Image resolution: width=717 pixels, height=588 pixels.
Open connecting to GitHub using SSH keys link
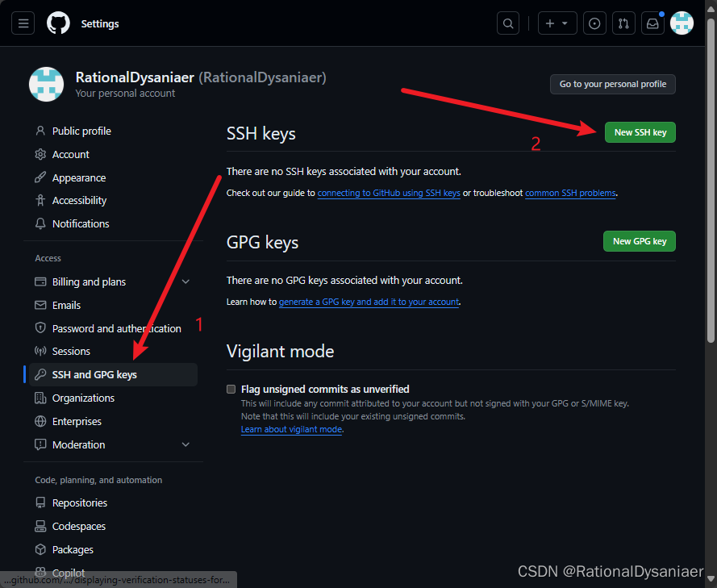click(389, 193)
